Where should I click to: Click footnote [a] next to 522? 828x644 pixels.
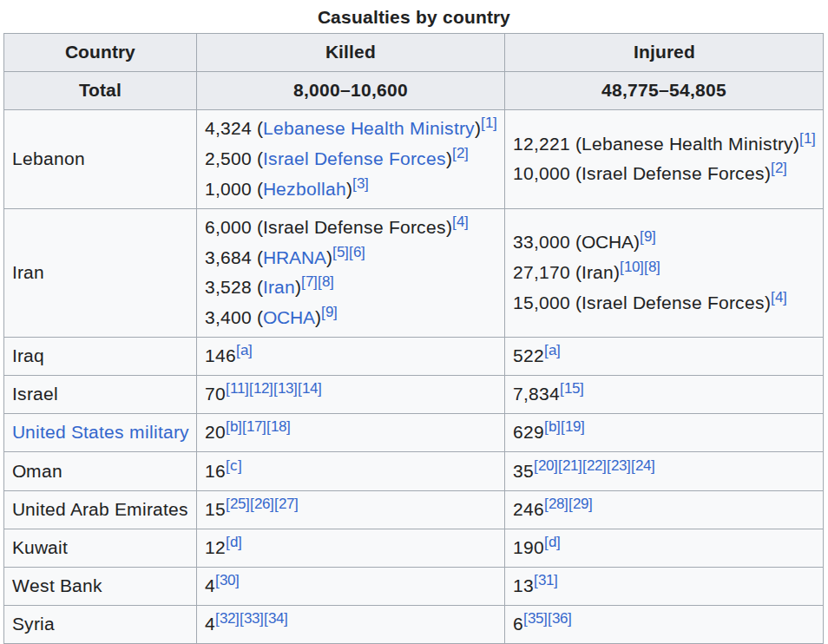point(552,351)
